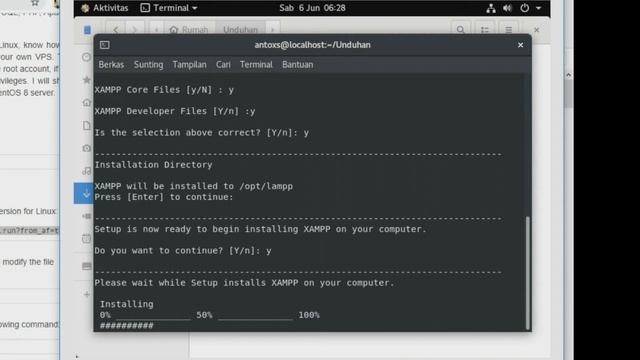Image resolution: width=640 pixels, height=360 pixels.
Task: Click the 'XAMPP Developer Files' line
Action: (x=175, y=111)
